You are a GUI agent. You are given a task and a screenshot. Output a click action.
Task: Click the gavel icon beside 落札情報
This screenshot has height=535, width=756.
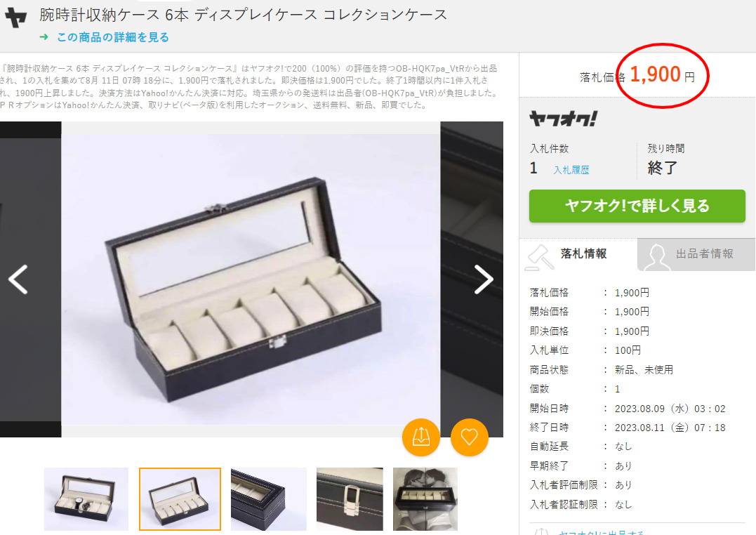click(540, 257)
